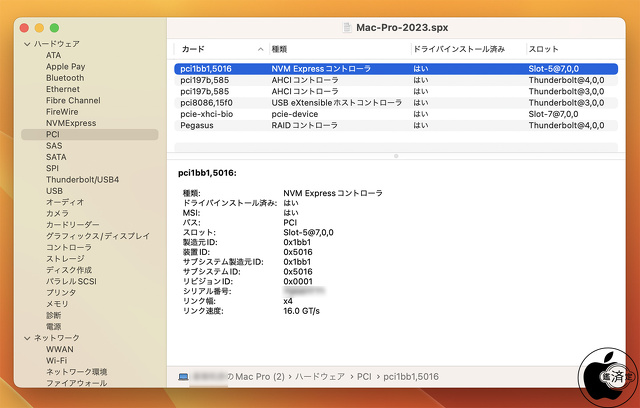Select the Pegasus RAID controller row
This screenshot has height=408, width=640.
(396, 126)
